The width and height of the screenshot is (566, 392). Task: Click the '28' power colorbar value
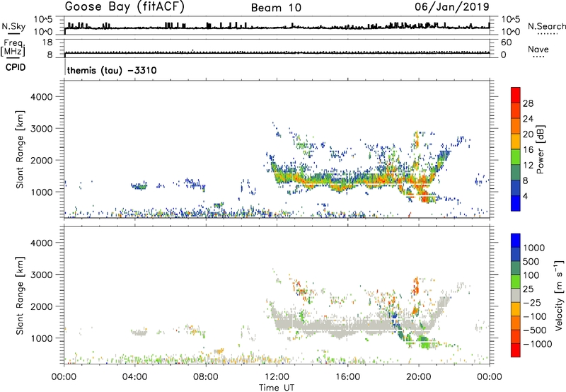pyautogui.click(x=528, y=103)
